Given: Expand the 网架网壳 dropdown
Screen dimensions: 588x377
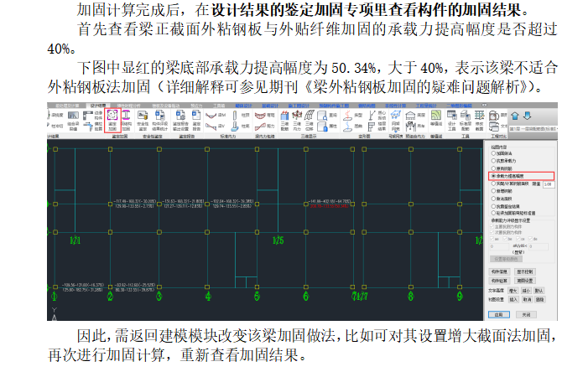Looking at the screenshot, I should coord(396,132).
